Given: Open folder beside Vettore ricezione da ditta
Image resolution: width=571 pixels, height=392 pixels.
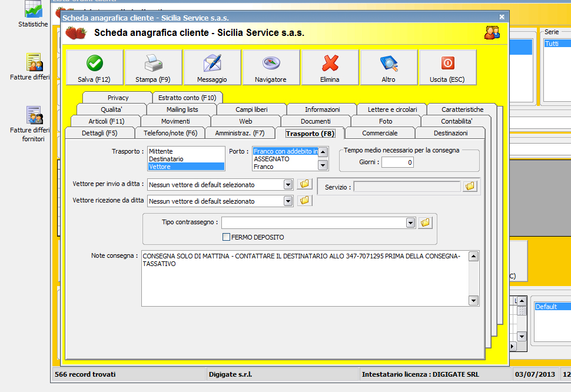Looking at the screenshot, I should tap(304, 201).
